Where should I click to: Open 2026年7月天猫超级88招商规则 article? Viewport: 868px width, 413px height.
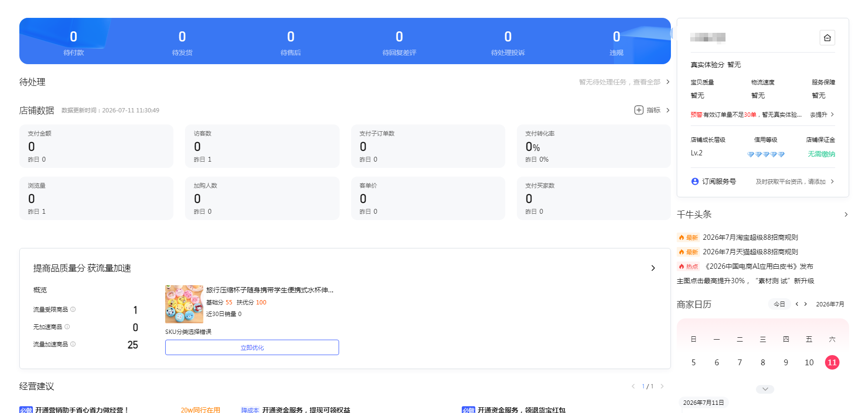click(x=750, y=252)
